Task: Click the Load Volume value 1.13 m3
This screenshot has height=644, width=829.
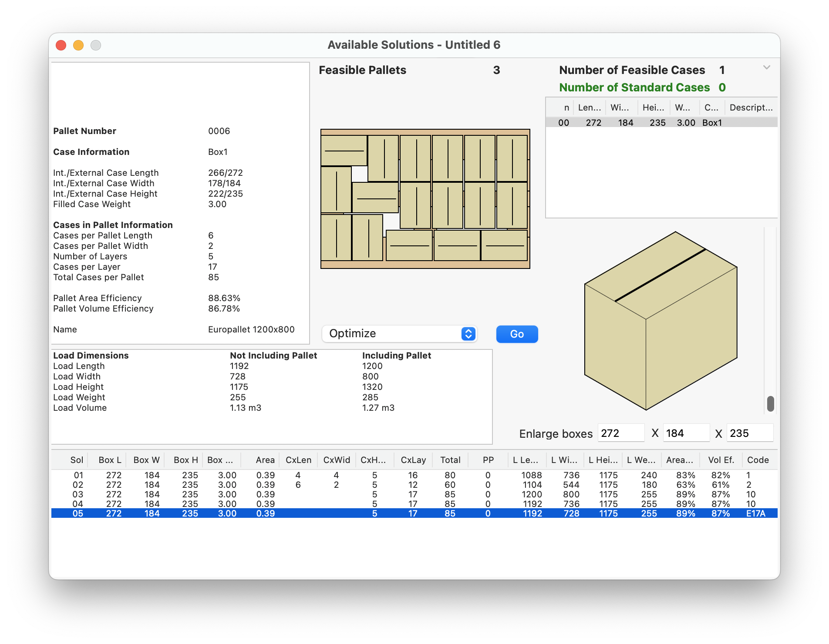Action: [x=245, y=408]
